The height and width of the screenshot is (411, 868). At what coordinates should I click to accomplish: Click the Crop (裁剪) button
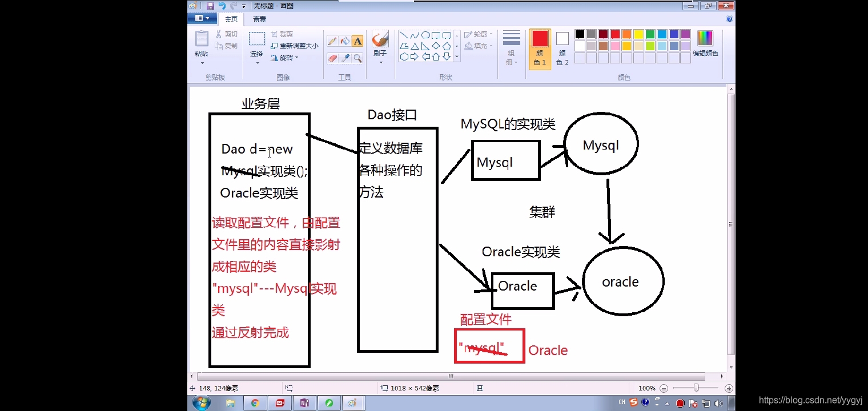[x=282, y=34]
